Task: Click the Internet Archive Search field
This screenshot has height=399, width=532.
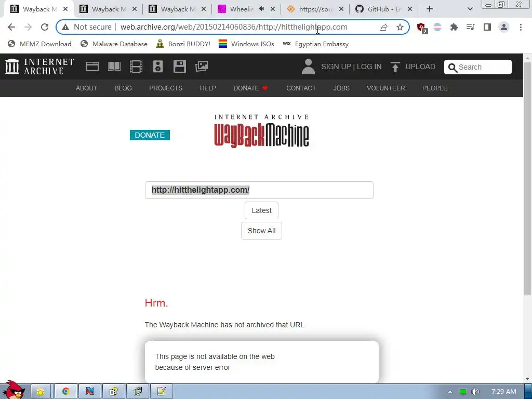Action: pyautogui.click(x=478, y=67)
